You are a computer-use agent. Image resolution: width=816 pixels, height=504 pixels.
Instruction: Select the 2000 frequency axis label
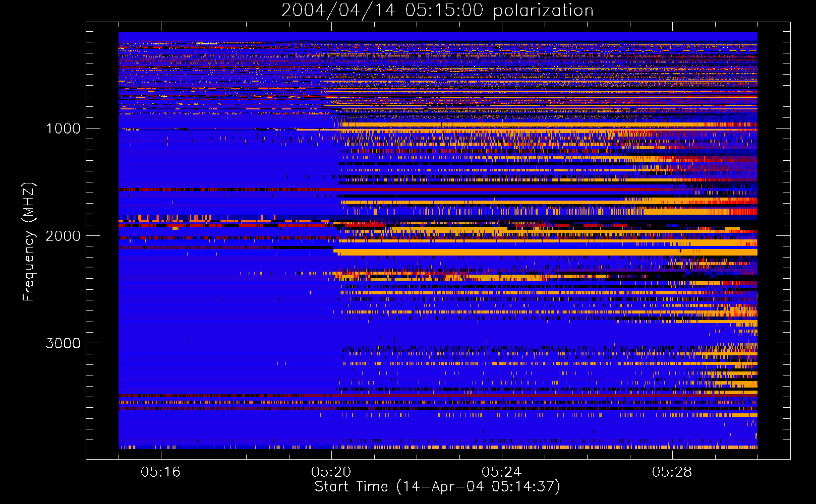(x=63, y=236)
